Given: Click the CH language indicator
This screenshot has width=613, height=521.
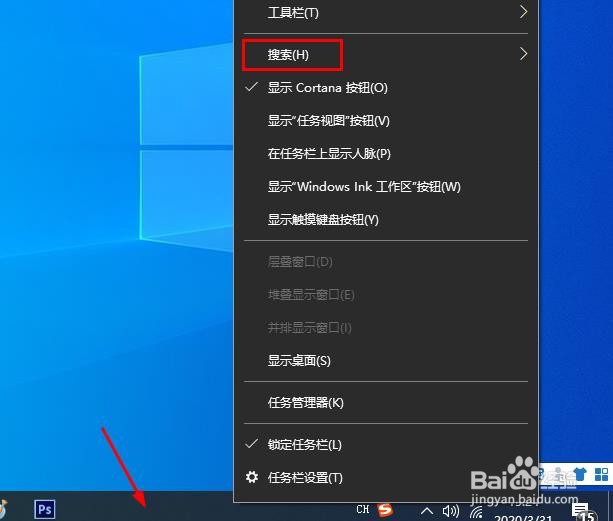Looking at the screenshot, I should pos(363,509).
